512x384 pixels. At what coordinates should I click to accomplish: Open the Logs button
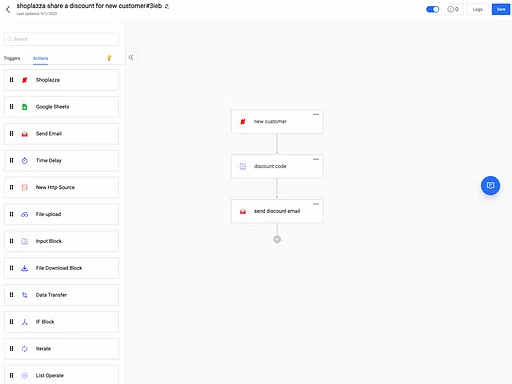pyautogui.click(x=477, y=9)
